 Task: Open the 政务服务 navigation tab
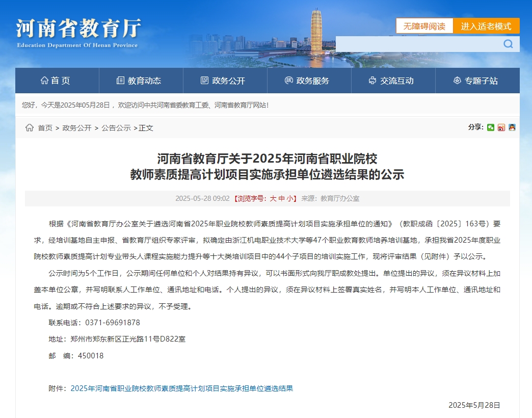309,81
